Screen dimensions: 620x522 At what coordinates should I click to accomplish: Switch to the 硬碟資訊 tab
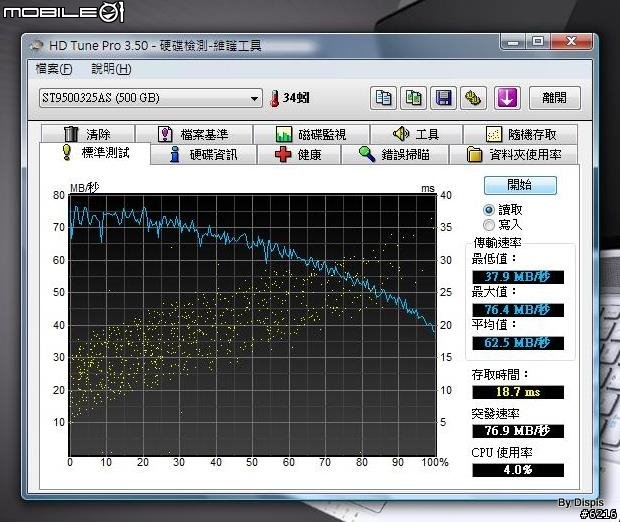[204, 155]
